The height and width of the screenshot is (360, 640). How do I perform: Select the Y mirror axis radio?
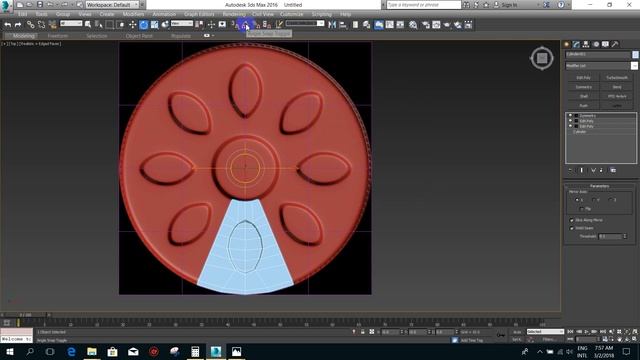(x=594, y=200)
